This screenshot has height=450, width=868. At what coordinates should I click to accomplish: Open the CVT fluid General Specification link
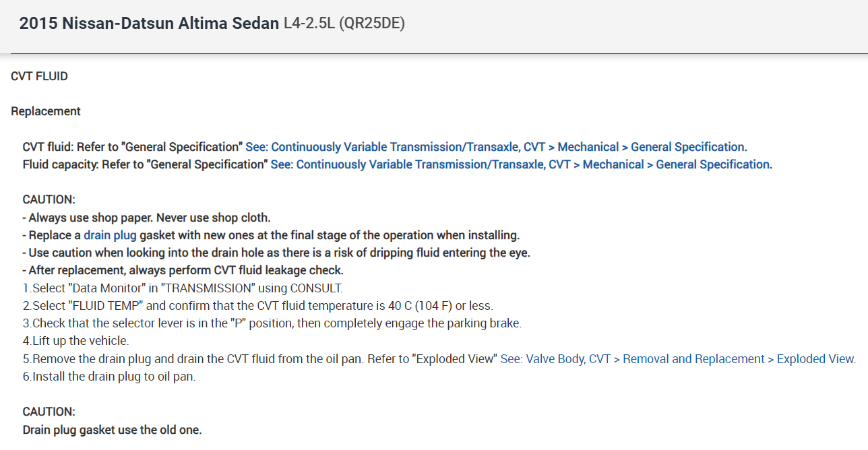495,147
